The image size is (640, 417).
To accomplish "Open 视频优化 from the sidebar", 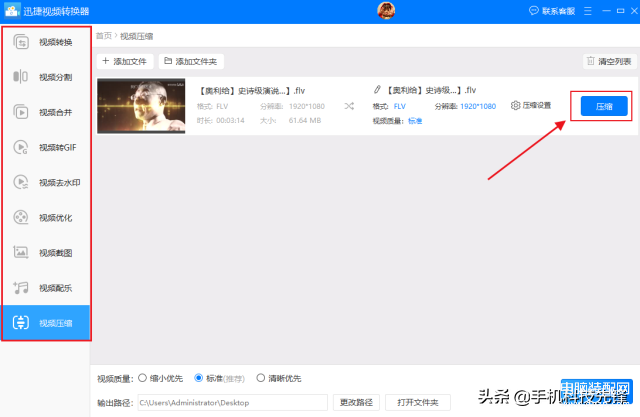I will (46, 217).
